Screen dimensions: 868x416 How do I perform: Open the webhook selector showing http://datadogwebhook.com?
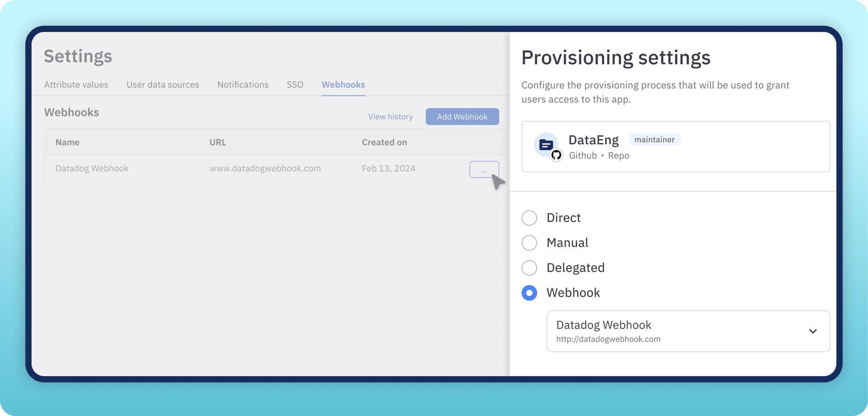[x=688, y=331]
